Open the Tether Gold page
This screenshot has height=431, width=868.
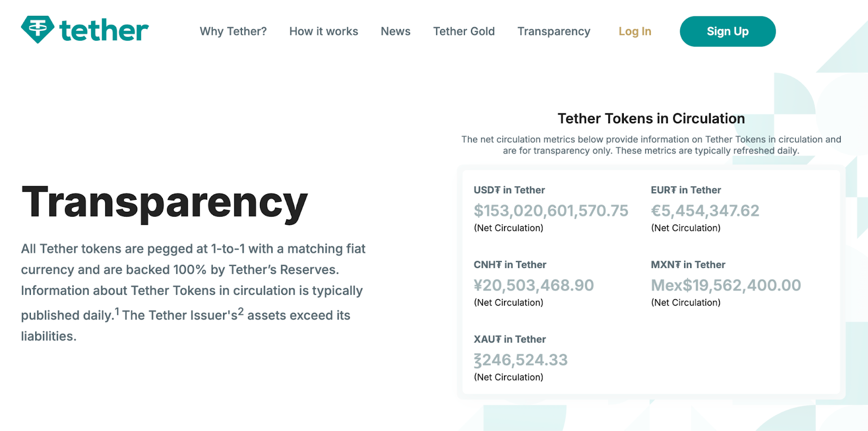[x=464, y=31]
